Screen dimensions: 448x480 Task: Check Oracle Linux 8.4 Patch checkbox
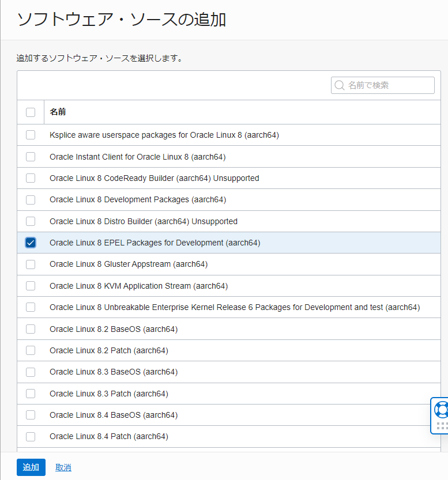(31, 437)
